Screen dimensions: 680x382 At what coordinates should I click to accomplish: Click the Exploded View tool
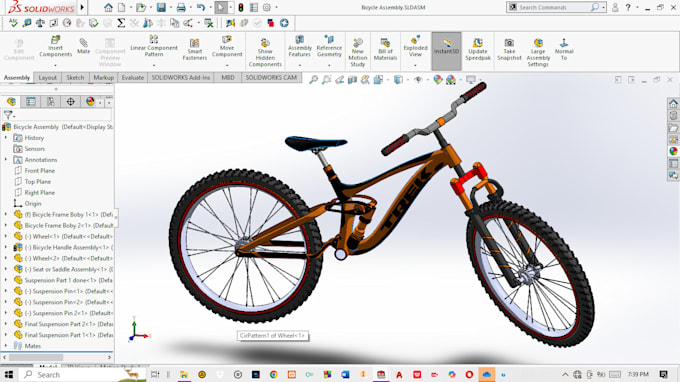point(415,47)
